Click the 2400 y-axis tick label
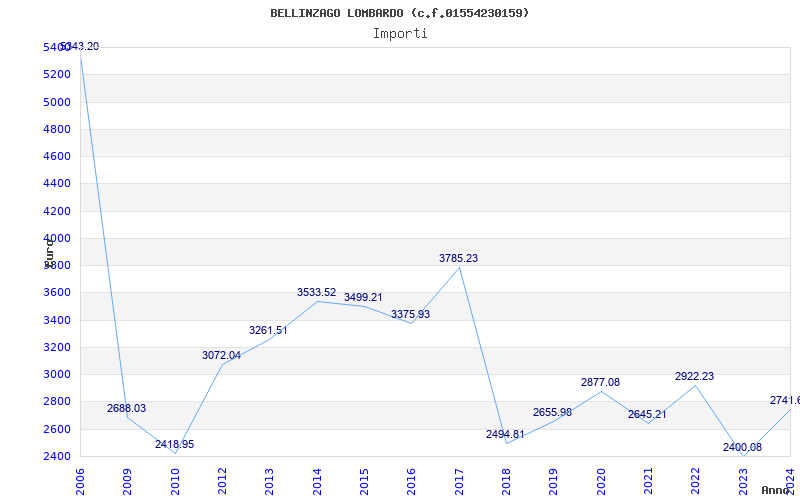The image size is (800, 500). [x=57, y=456]
